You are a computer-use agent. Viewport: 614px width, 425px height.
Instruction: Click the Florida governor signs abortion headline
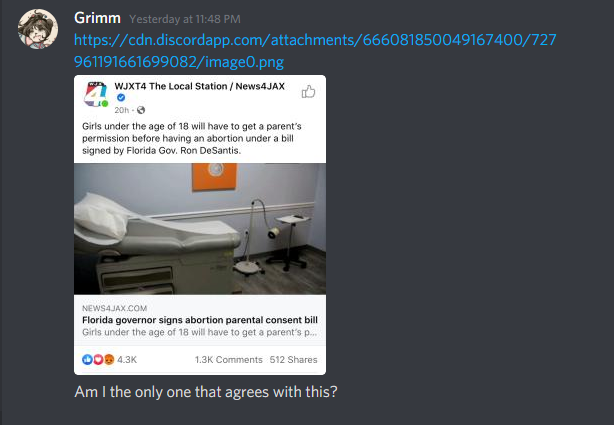(x=200, y=320)
